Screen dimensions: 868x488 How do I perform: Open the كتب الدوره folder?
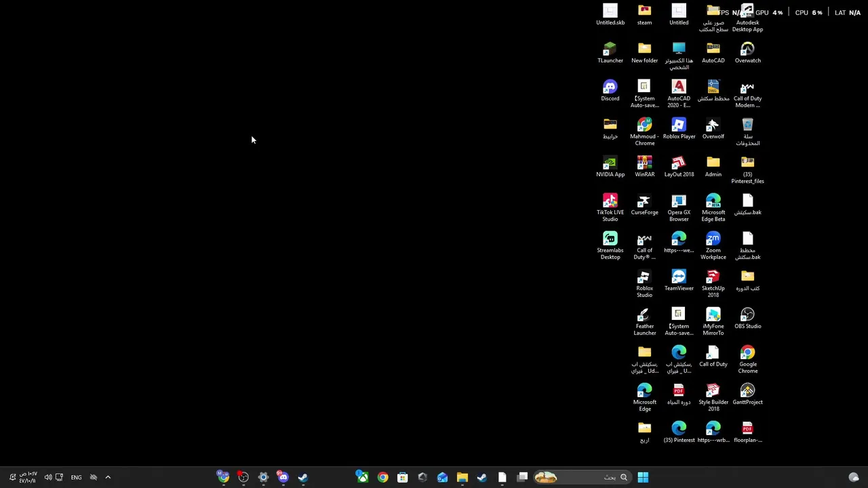tap(747, 281)
